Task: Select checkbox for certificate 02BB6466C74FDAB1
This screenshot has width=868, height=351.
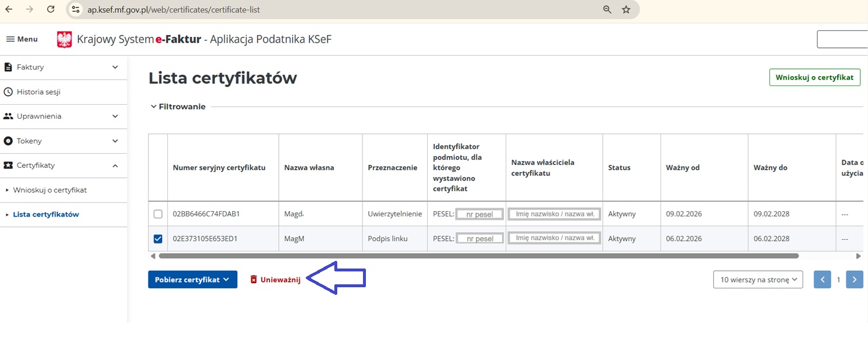Action: click(x=158, y=214)
